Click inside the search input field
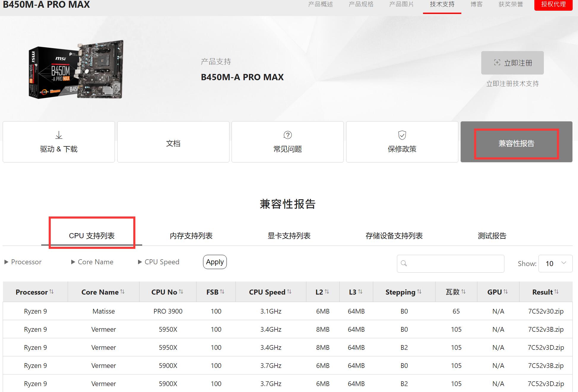The height and width of the screenshot is (392, 578). (x=451, y=263)
